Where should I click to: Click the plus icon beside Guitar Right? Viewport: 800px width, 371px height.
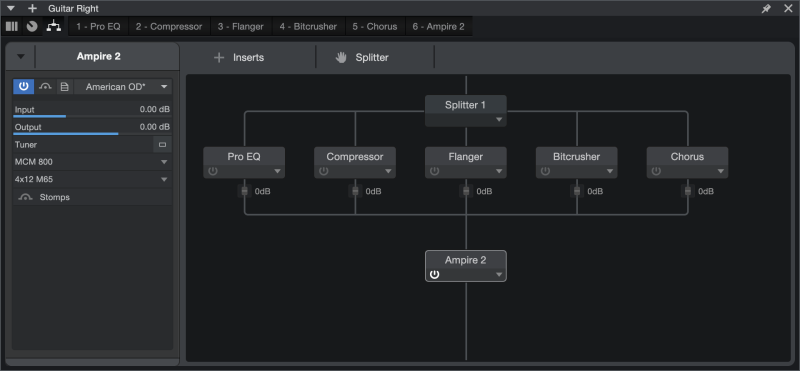point(33,8)
